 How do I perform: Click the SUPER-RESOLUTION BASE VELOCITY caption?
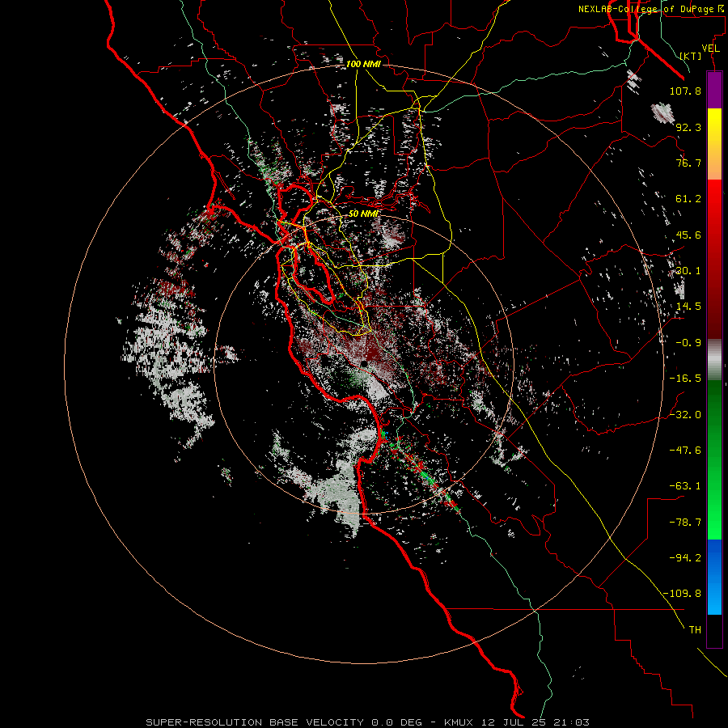(x=255, y=722)
